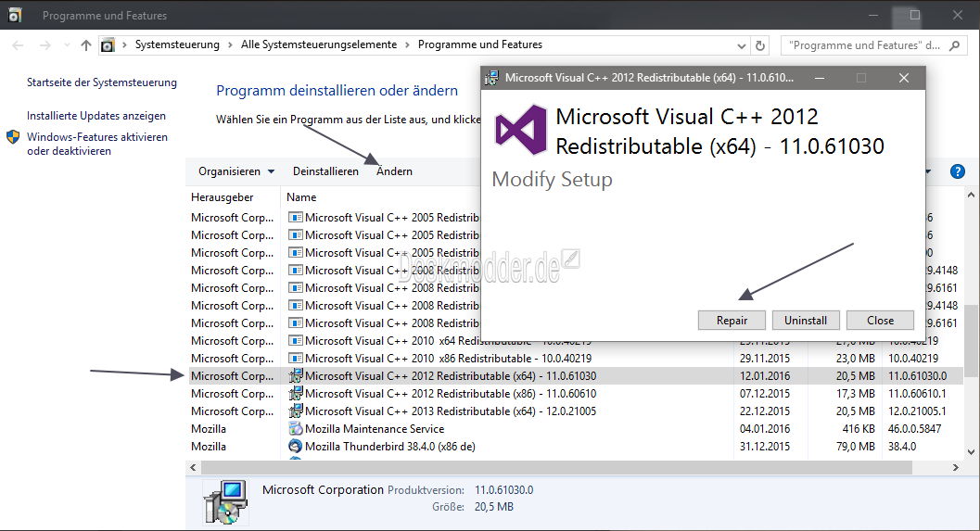Open Installierte Updates anzeigen link
The image size is (980, 531).
(x=96, y=116)
